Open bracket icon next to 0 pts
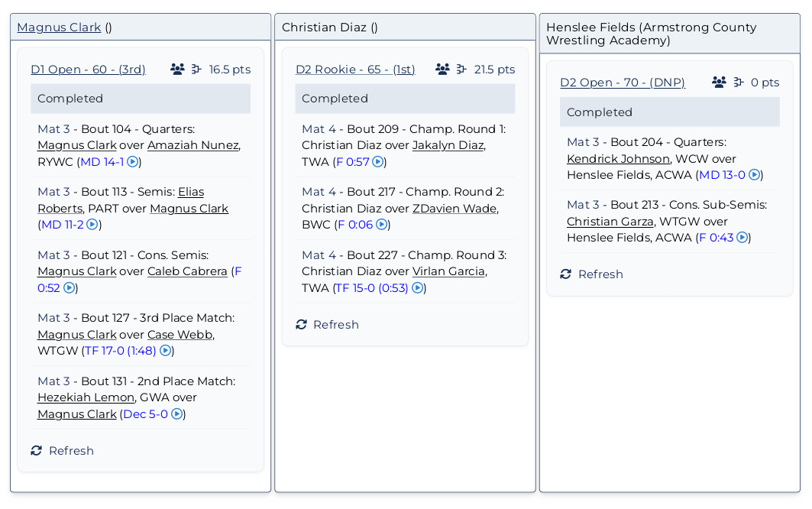Viewport: 812px width, 509px height. (x=739, y=83)
